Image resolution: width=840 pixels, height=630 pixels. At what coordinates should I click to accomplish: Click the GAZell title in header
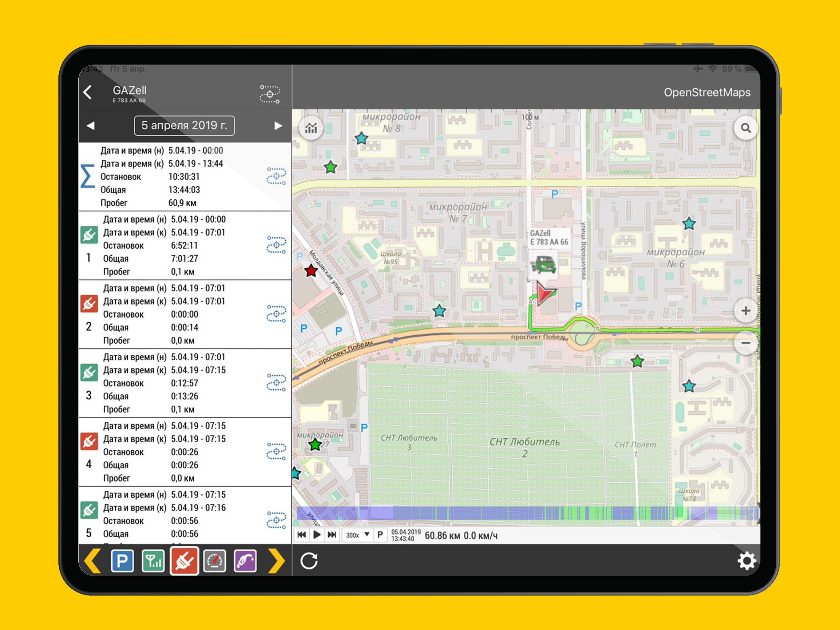coord(129,90)
